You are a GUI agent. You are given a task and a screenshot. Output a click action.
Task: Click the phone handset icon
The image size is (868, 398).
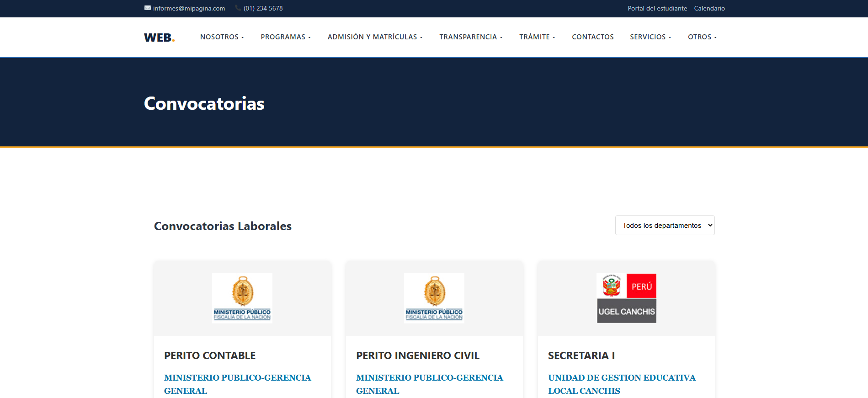tap(238, 8)
